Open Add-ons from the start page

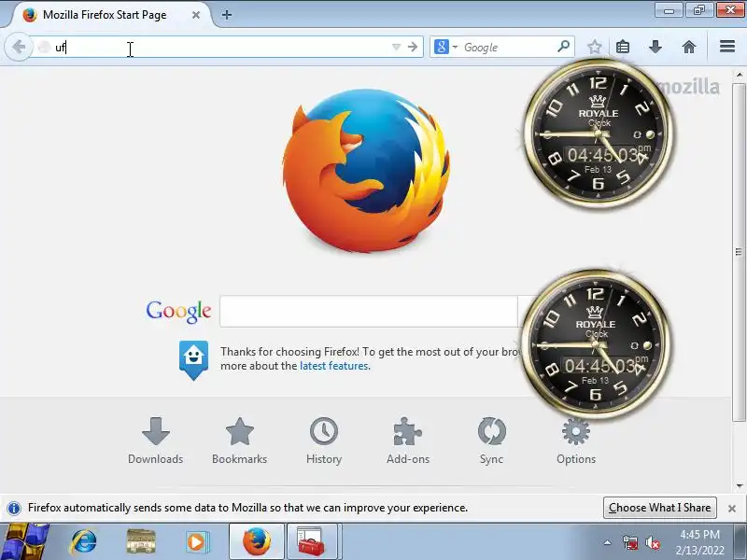tap(408, 441)
